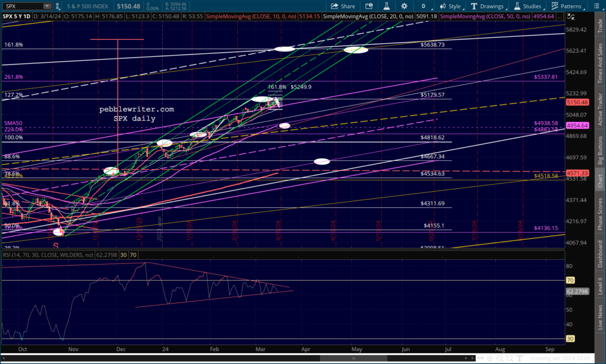606x364 pixels.
Task: Open the chart alerts clock icon
Action: (369, 6)
